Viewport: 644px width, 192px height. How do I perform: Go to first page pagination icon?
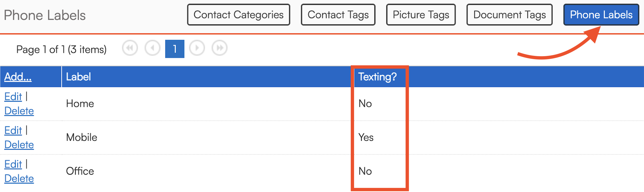(130, 48)
